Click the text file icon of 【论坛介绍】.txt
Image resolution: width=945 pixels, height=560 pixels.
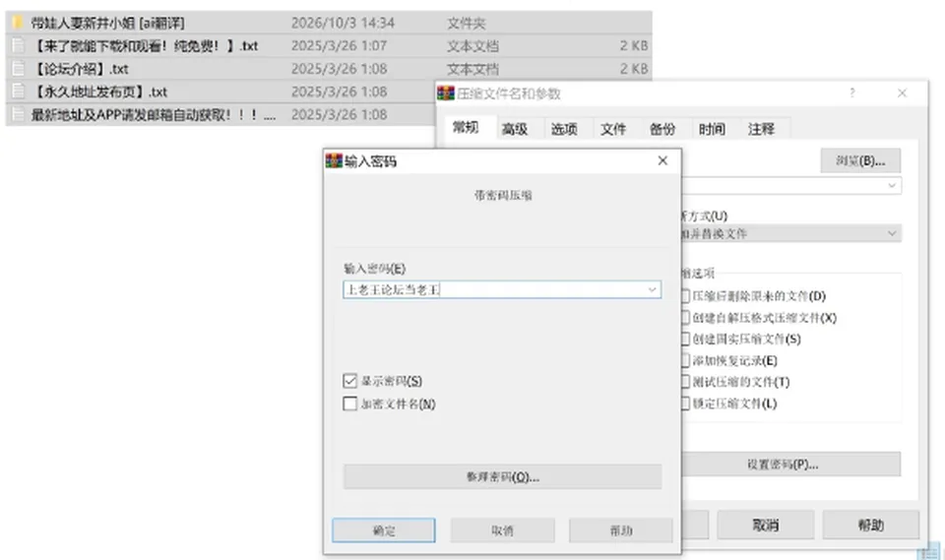click(18, 69)
